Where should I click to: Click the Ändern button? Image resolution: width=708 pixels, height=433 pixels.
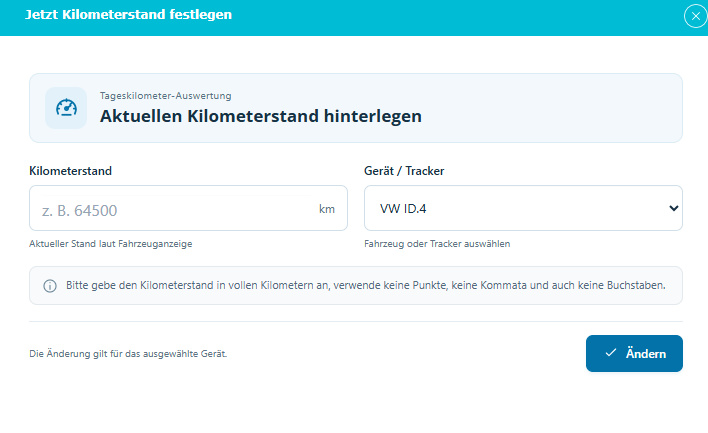pyautogui.click(x=634, y=354)
